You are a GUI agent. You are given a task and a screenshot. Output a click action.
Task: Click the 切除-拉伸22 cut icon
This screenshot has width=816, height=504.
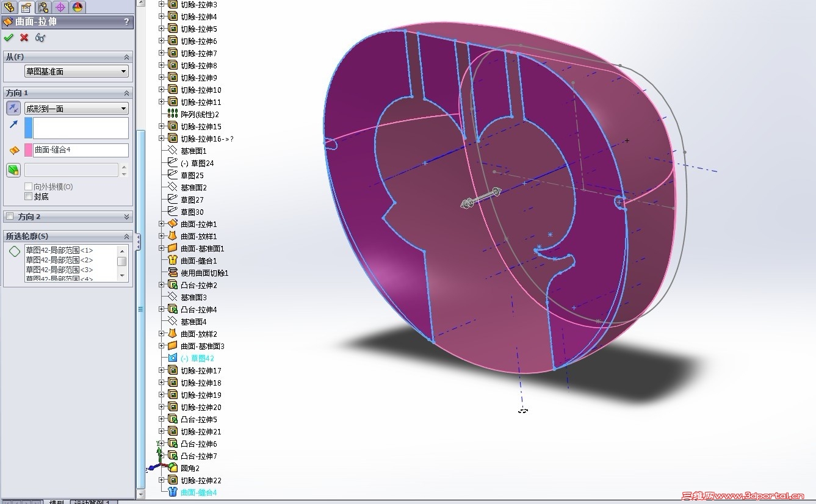(173, 480)
